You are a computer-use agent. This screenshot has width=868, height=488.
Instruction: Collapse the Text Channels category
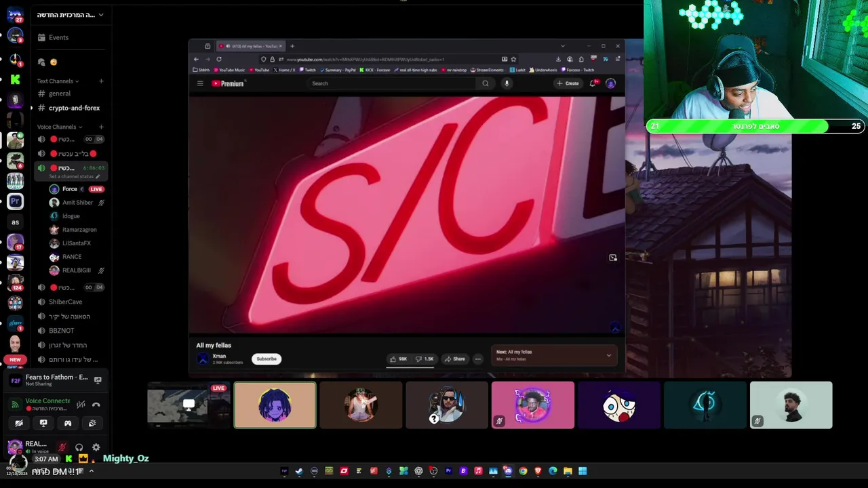click(x=58, y=81)
